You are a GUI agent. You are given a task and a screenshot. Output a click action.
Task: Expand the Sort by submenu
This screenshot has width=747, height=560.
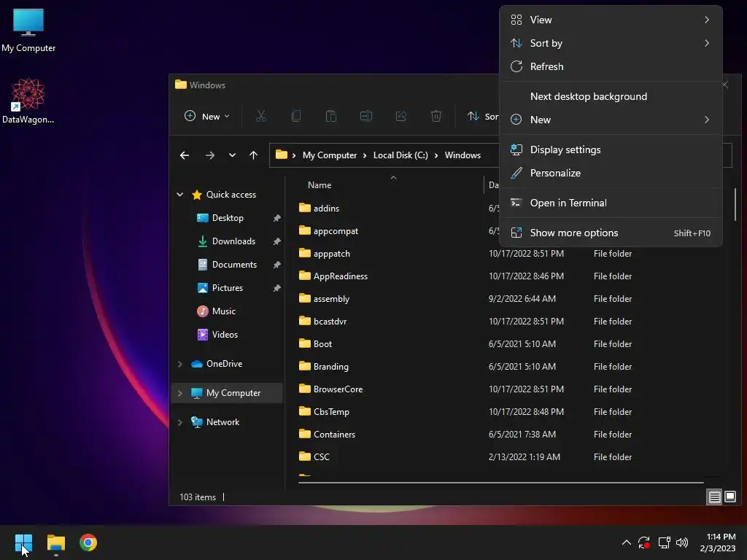coord(611,43)
